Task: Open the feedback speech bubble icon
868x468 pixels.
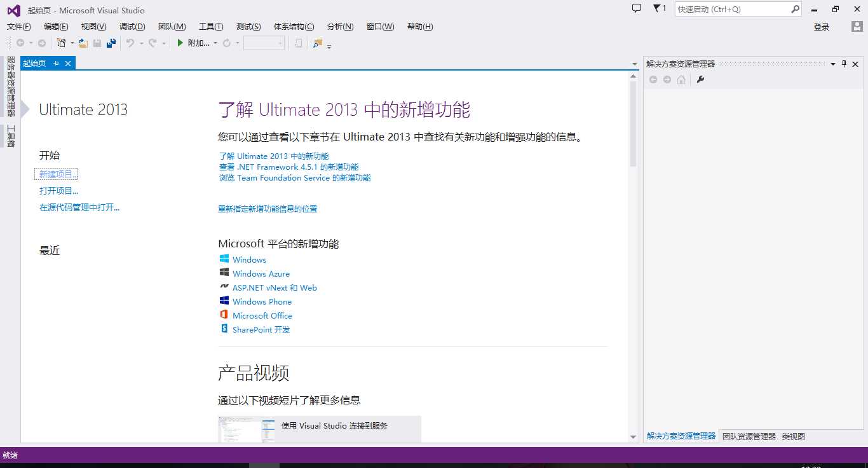Action: [x=637, y=8]
